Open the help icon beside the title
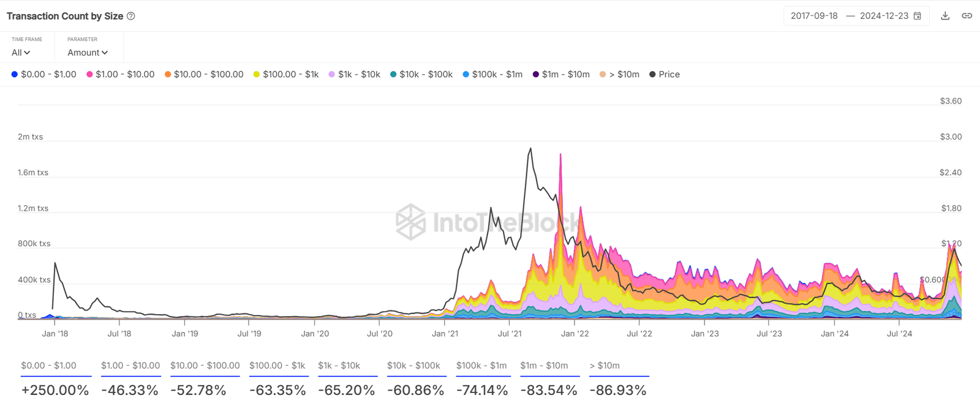The height and width of the screenshot is (406, 980). 131,16
